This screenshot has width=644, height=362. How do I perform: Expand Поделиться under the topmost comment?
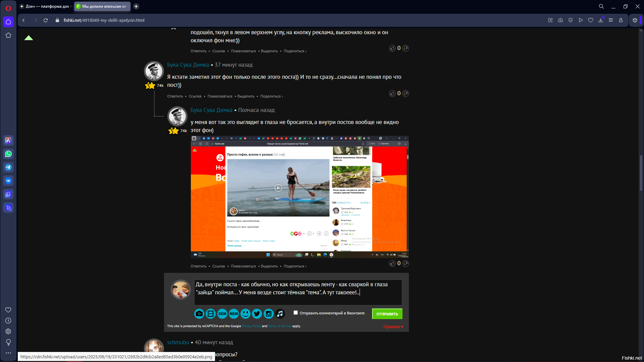[x=295, y=51]
